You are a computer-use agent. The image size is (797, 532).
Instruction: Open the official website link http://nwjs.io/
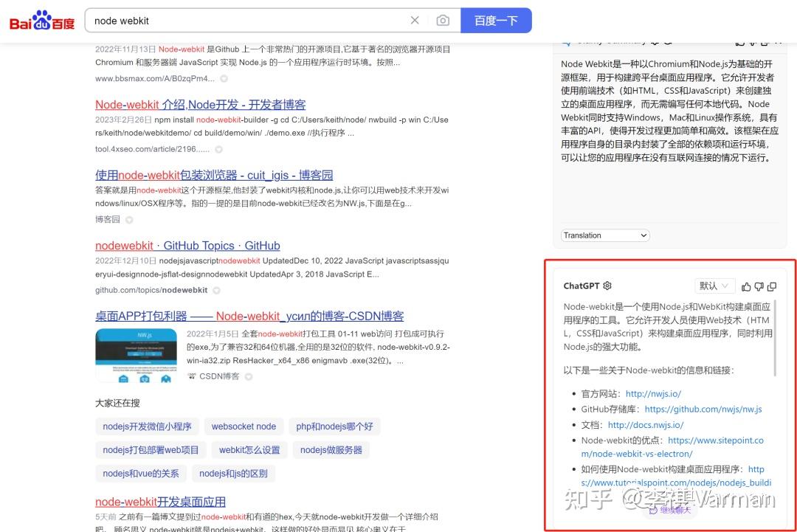[654, 393]
